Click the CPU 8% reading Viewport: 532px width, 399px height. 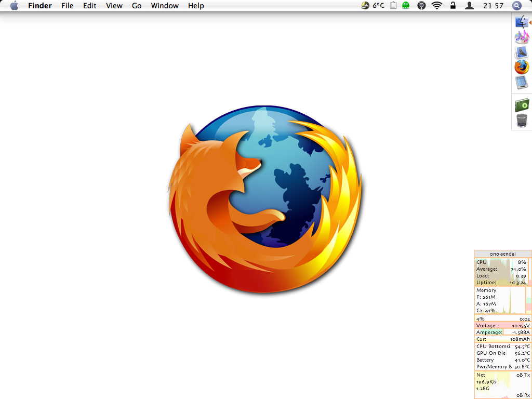tap(501, 262)
